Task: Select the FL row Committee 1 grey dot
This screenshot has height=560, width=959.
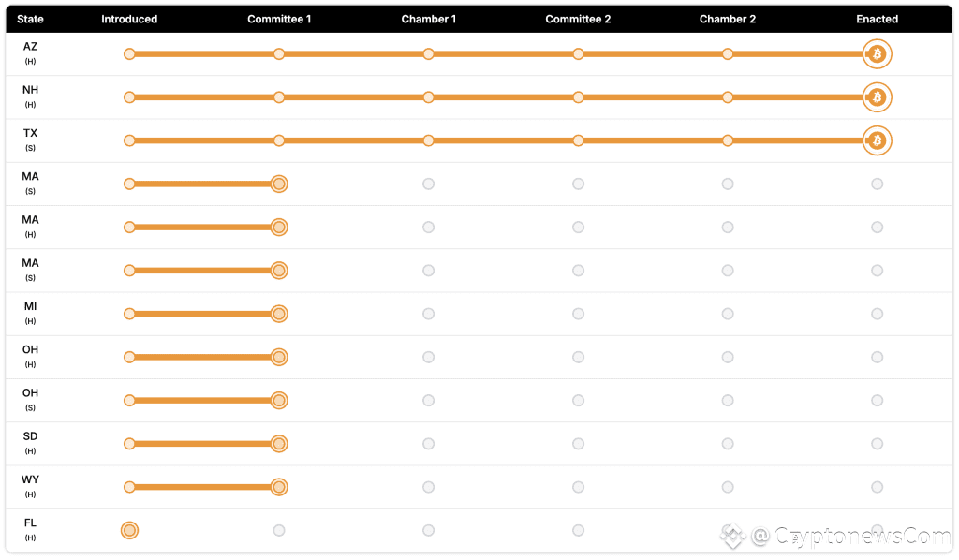Action: pyautogui.click(x=278, y=530)
